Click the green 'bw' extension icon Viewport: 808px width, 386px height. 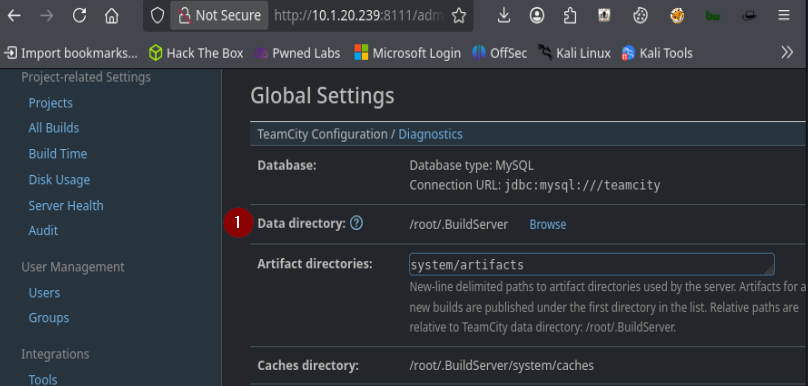tap(713, 16)
